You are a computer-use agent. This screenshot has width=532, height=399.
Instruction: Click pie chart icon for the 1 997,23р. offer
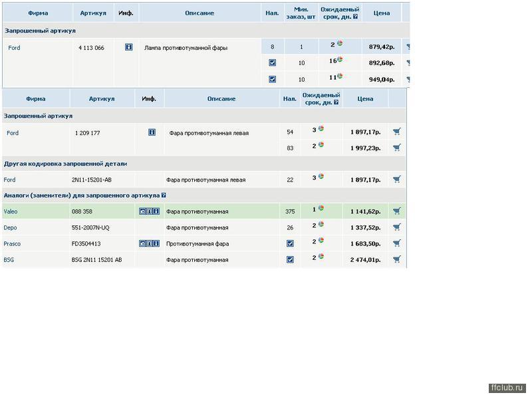[321, 144]
